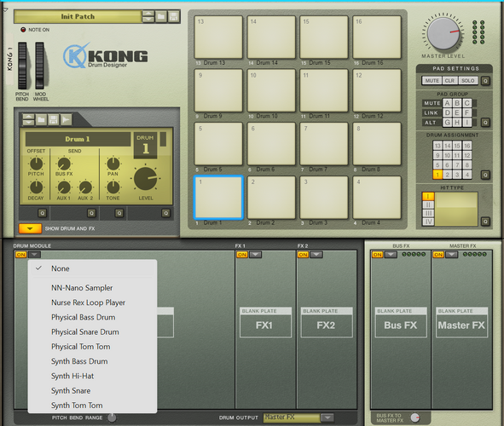Assign pad to Alt group I
The width and height of the screenshot is (504, 426).
[x=467, y=123]
